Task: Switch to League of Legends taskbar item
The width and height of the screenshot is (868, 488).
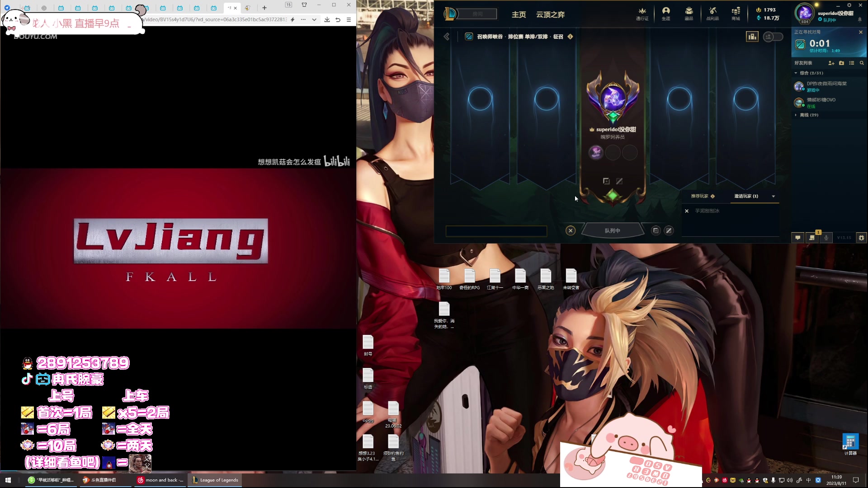Action: pyautogui.click(x=215, y=480)
